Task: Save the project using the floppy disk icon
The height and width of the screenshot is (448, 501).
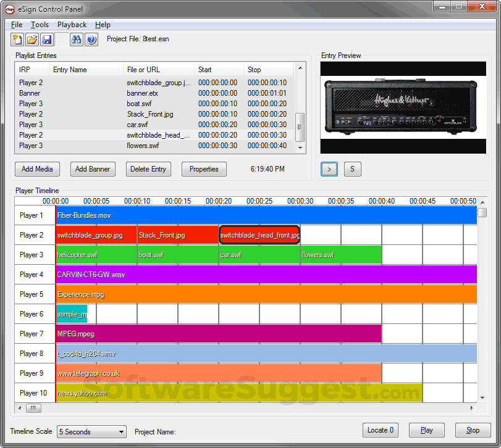Action: click(47, 39)
